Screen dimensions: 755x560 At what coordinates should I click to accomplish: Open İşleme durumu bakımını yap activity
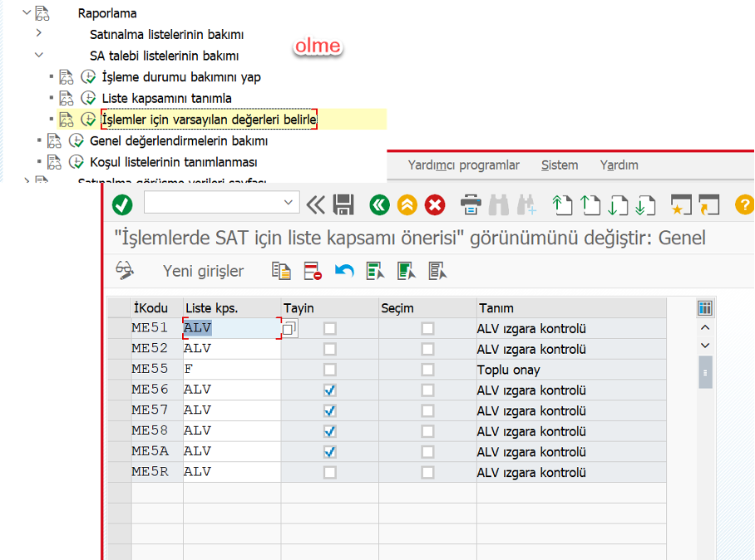[181, 77]
